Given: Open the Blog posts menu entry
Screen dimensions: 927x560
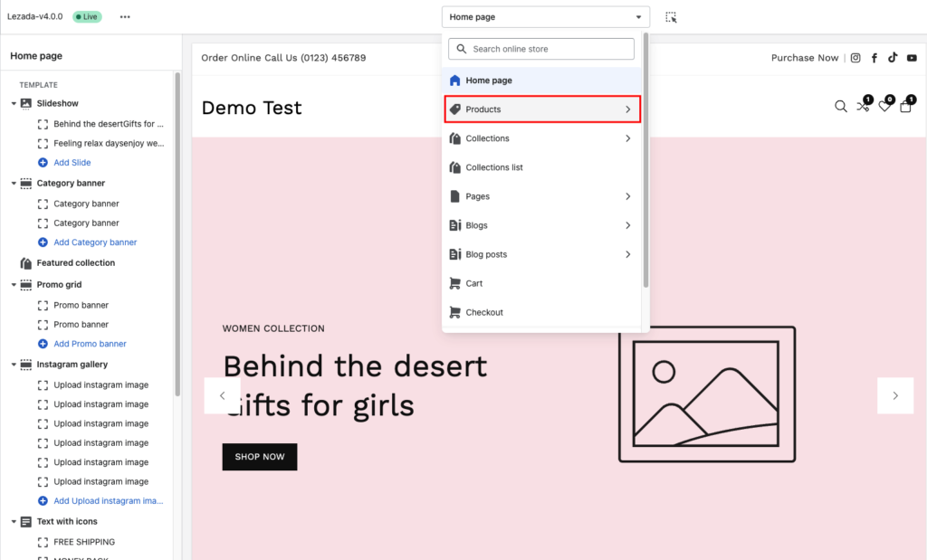Looking at the screenshot, I should (542, 254).
